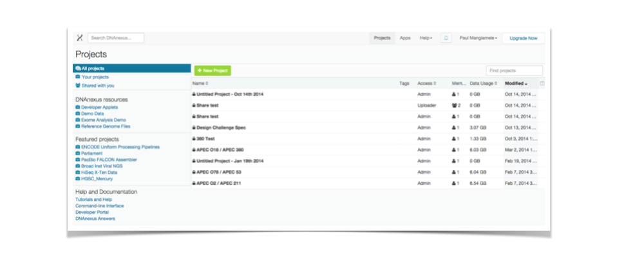The image size is (644, 273).
Task: Click the briefcase icon next to Developer Applets
Action: tap(78, 107)
